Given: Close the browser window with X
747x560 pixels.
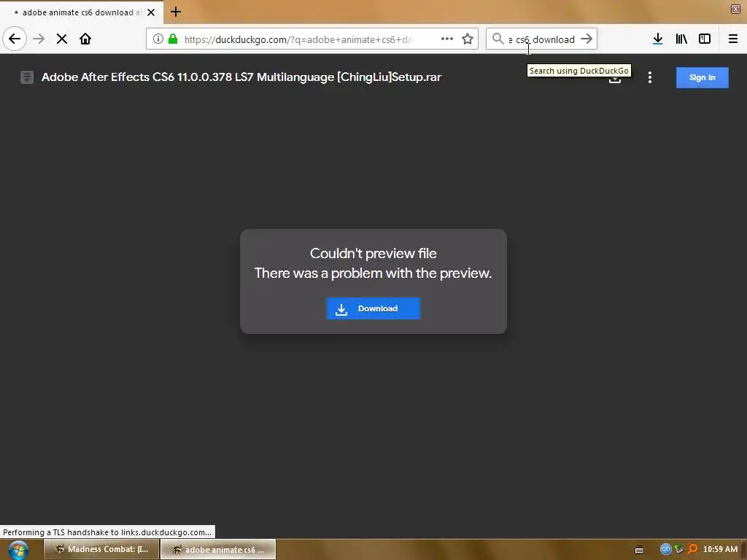Looking at the screenshot, I should pos(735,9).
